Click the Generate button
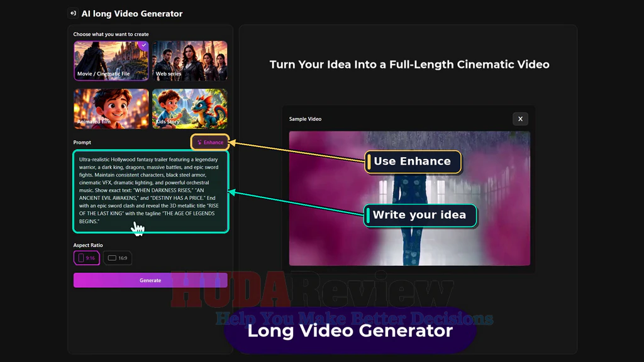Screen dimensions: 644x362 point(150,280)
